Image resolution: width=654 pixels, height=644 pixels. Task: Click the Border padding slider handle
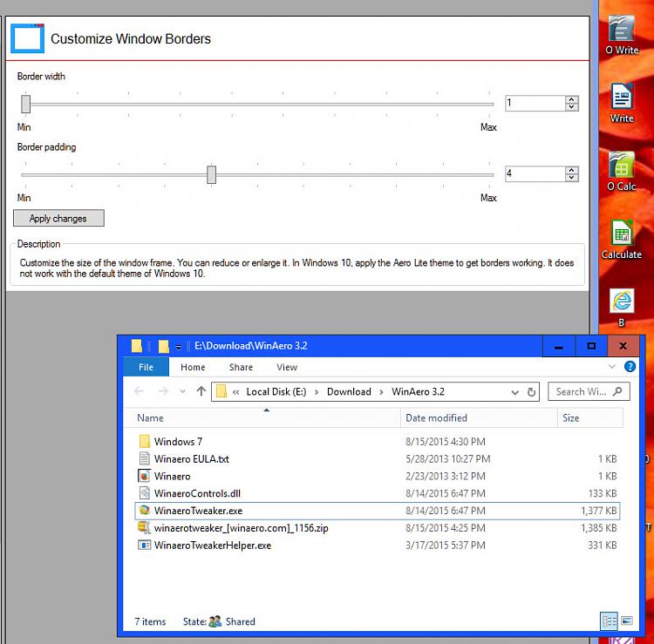coord(212,174)
